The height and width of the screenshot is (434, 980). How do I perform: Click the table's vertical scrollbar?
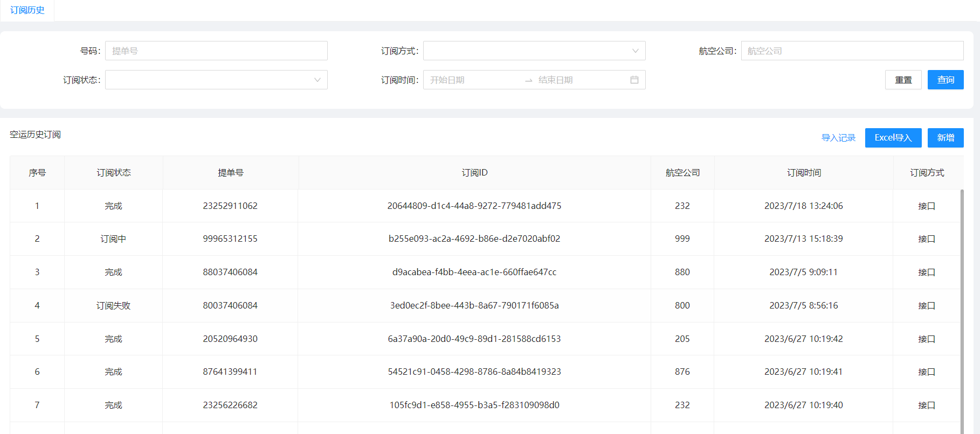[x=962, y=311]
